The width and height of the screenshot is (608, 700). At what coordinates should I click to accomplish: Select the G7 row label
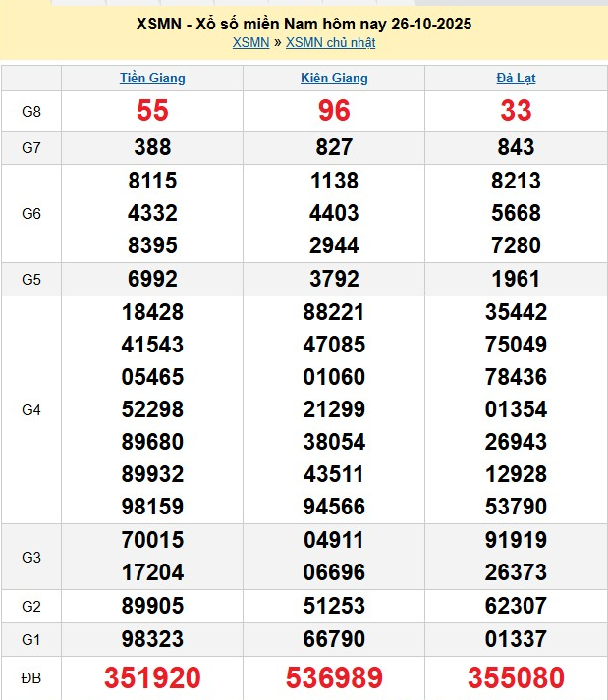pos(31,147)
